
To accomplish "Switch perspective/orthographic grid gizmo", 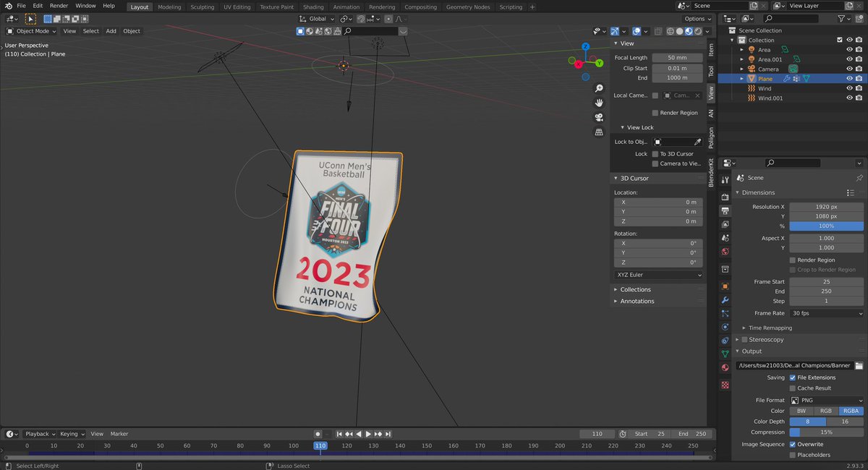I will click(599, 132).
